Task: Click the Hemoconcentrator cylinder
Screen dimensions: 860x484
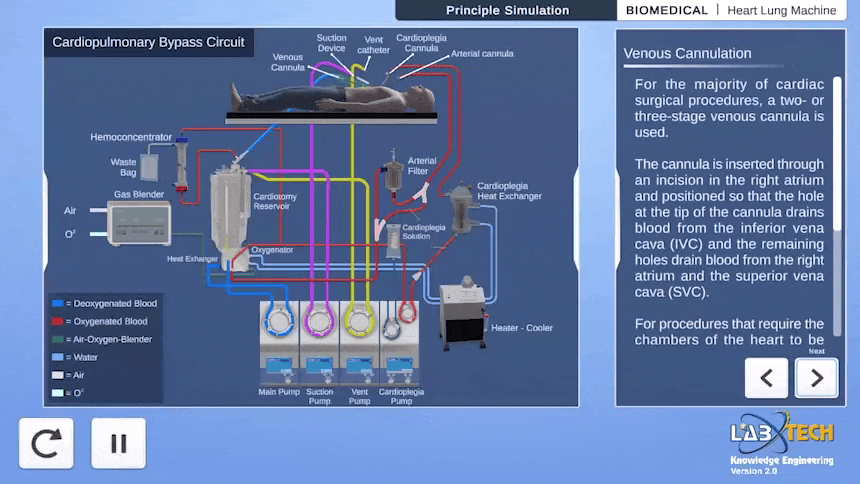Action: click(181, 164)
